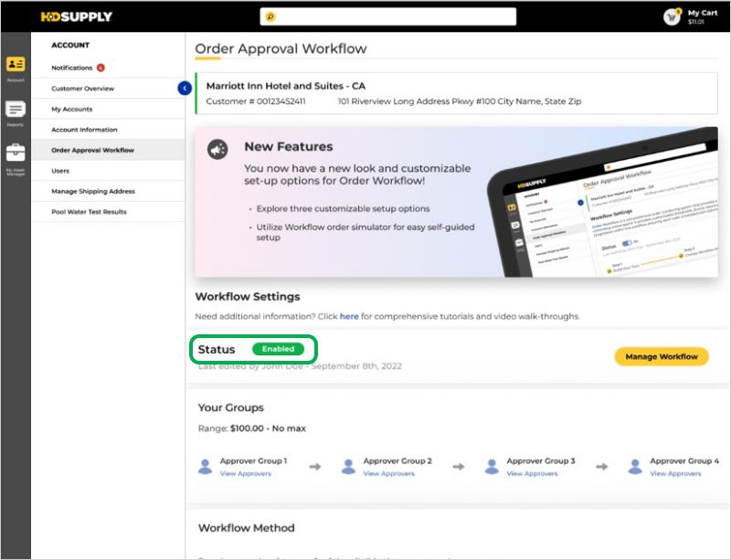Viewport: 731px width, 560px height.
Task: View approvers for Approver Group 1
Action: coord(245,473)
